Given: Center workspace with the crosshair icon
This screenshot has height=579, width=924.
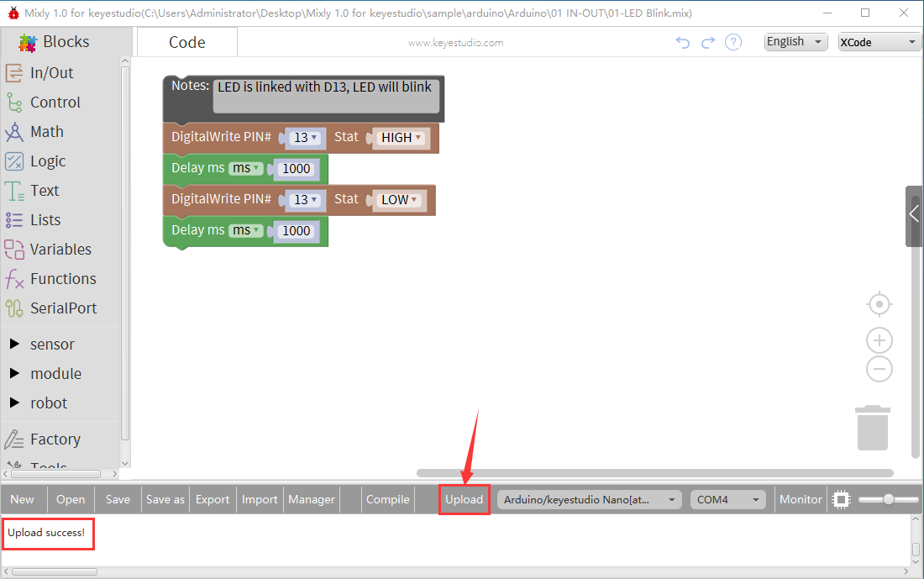Looking at the screenshot, I should point(879,303).
